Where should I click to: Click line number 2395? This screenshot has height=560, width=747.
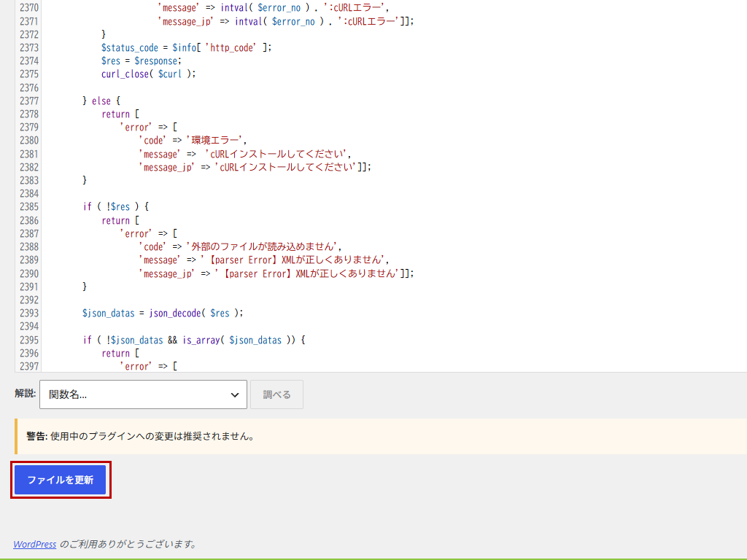coord(29,340)
